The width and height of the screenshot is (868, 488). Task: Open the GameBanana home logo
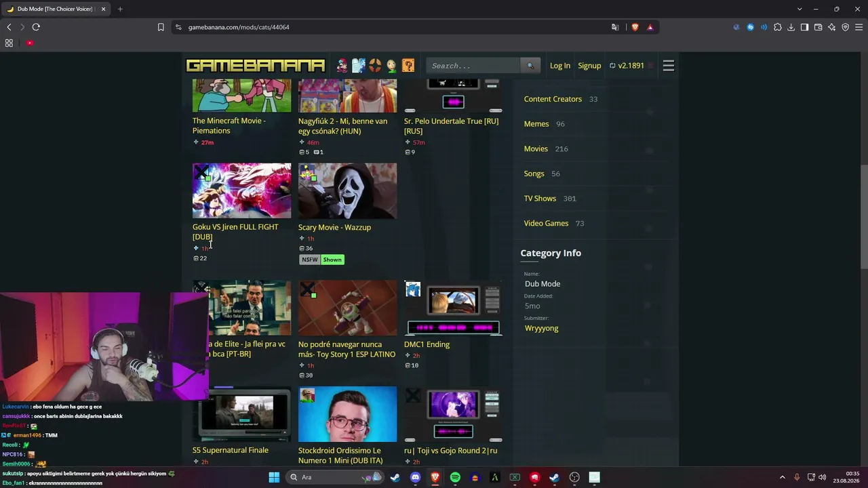coord(256,66)
